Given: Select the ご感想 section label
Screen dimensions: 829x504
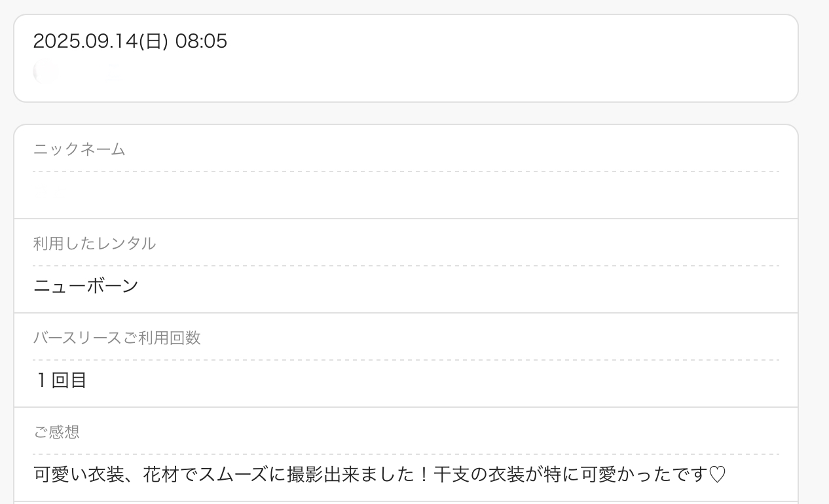Looking at the screenshot, I should [x=56, y=432].
